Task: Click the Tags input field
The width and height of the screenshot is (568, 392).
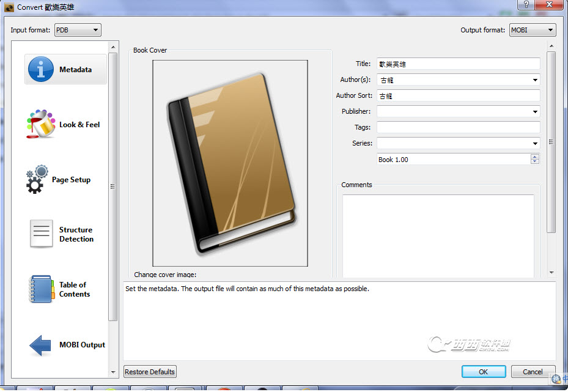Action: 458,127
